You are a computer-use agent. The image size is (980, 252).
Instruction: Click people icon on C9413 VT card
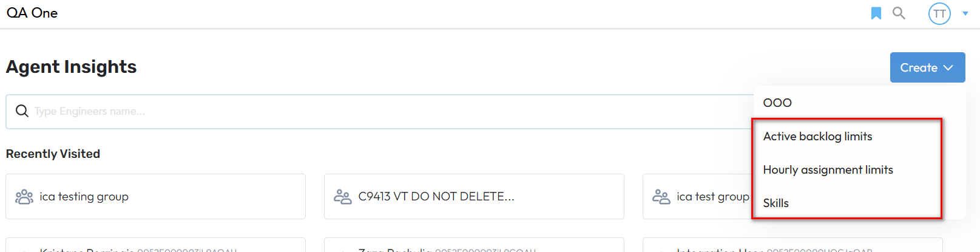pos(343,197)
